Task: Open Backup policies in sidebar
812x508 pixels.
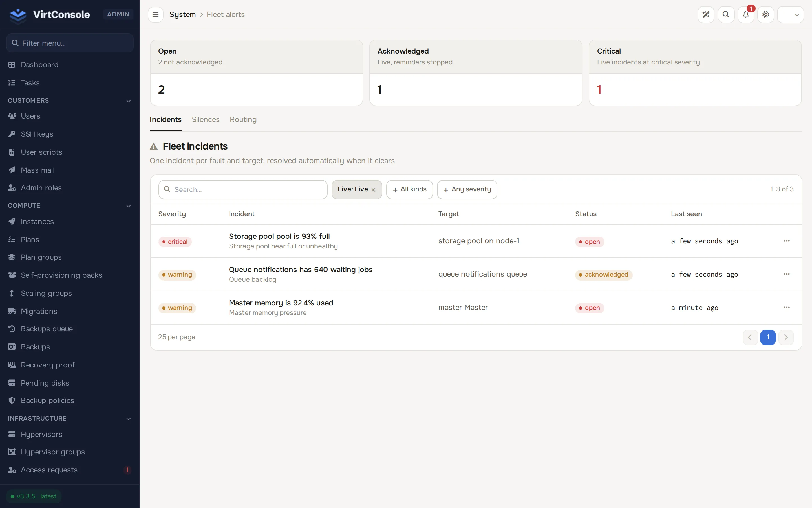Action: point(70,400)
